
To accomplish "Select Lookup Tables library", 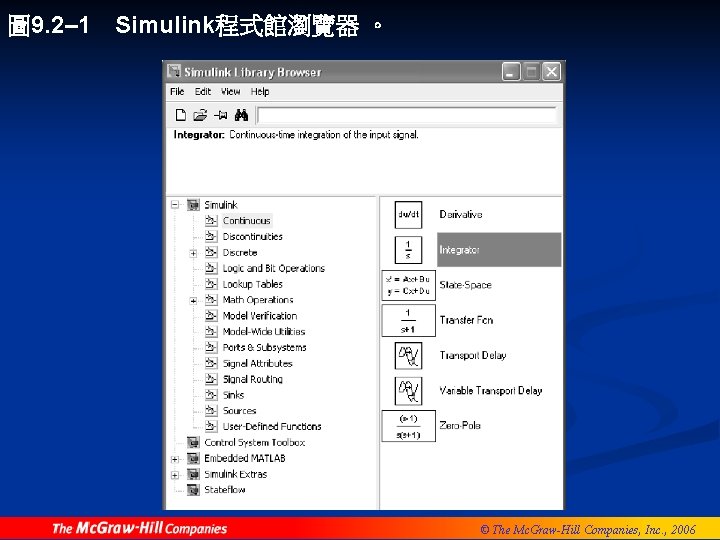I will click(253, 284).
